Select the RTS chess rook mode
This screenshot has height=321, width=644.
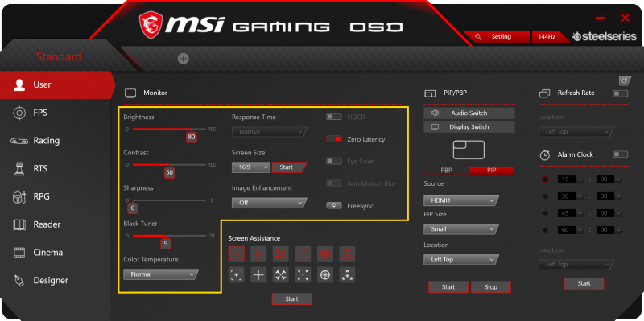[x=19, y=168]
